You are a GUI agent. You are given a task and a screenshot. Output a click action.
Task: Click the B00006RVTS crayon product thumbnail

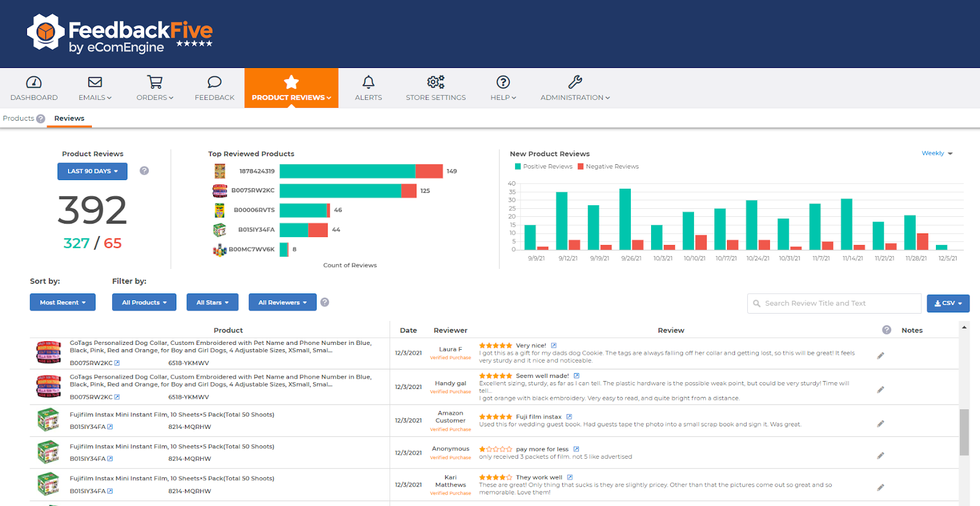click(219, 210)
